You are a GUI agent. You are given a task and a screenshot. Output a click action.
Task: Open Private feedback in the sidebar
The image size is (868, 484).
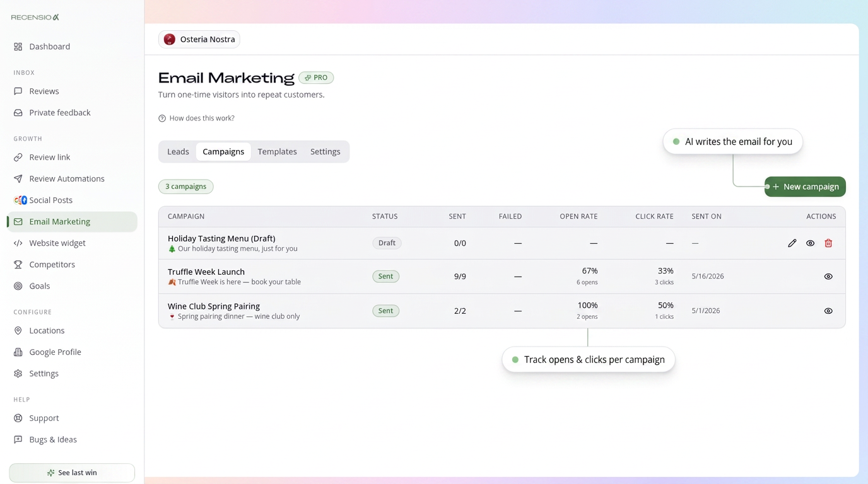coord(72,113)
